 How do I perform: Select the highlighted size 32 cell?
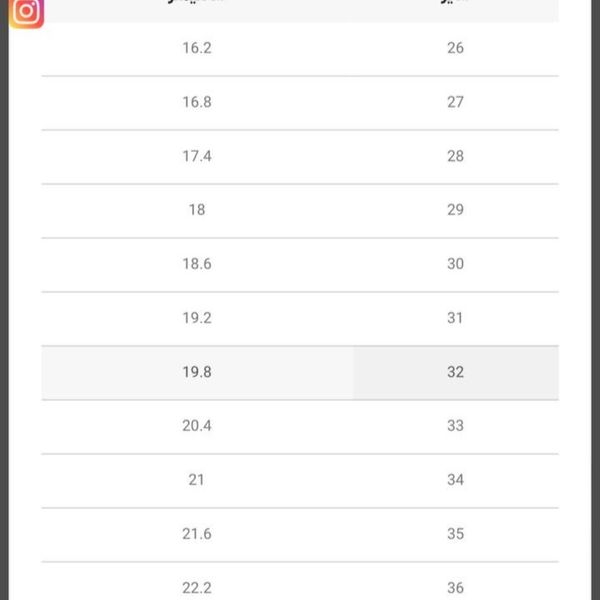click(455, 372)
